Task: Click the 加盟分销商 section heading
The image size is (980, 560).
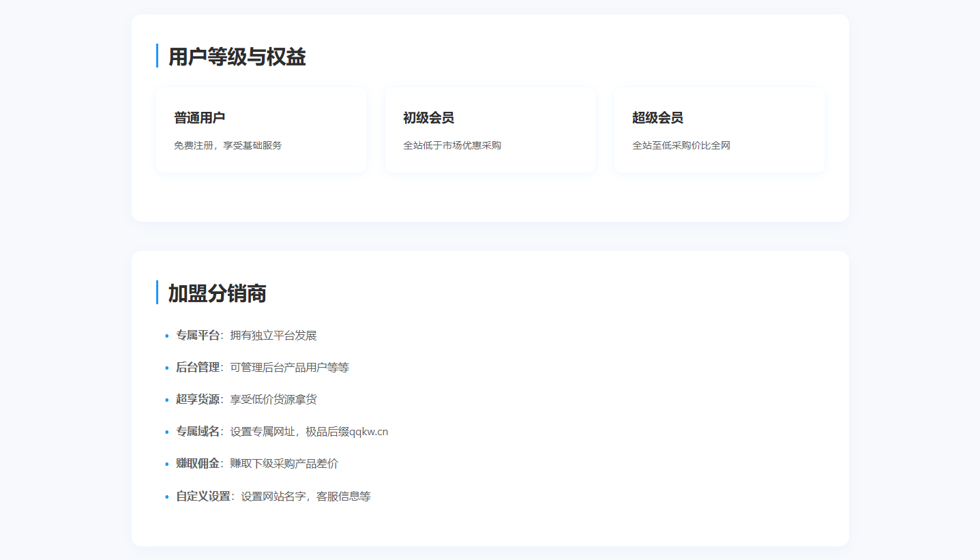Action: coord(217,293)
